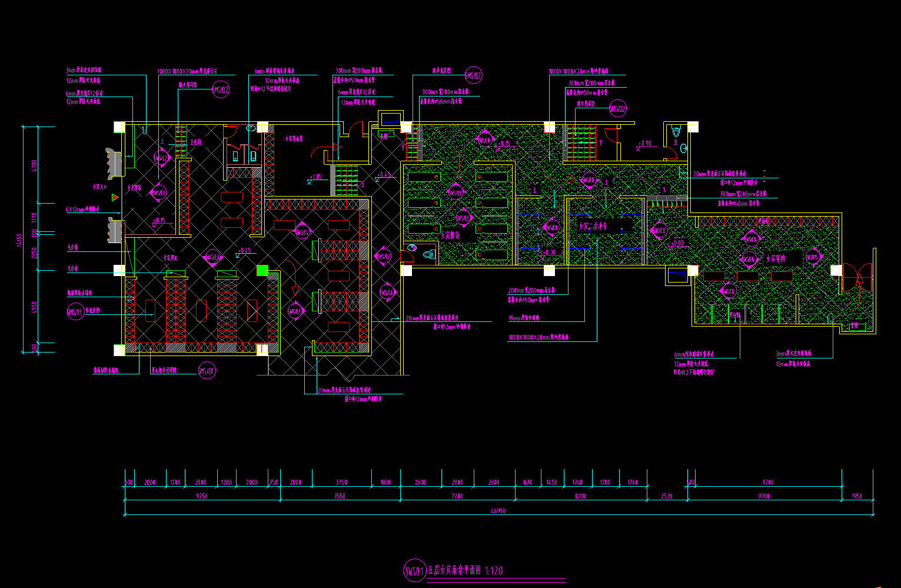The height and width of the screenshot is (588, 901).
Task: Click the 五层女宾桑拿平面图 1:120 title text
Action: [465, 570]
